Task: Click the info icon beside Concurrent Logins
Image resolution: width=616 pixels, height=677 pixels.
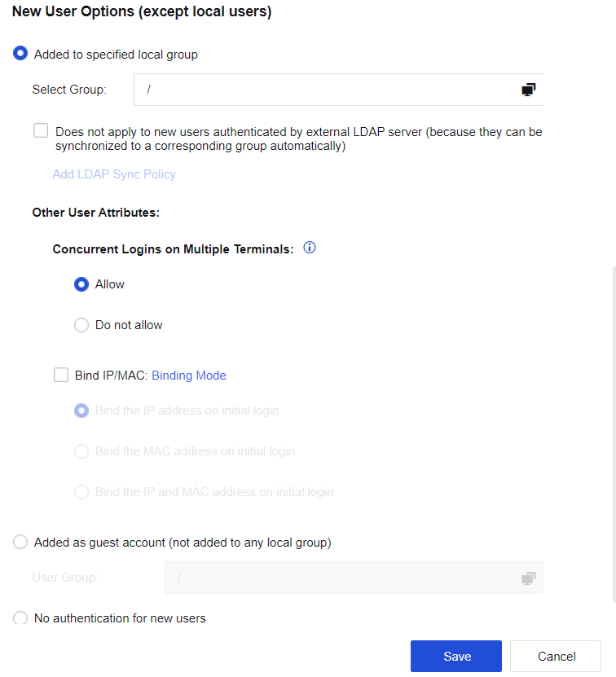Action: [x=310, y=248]
